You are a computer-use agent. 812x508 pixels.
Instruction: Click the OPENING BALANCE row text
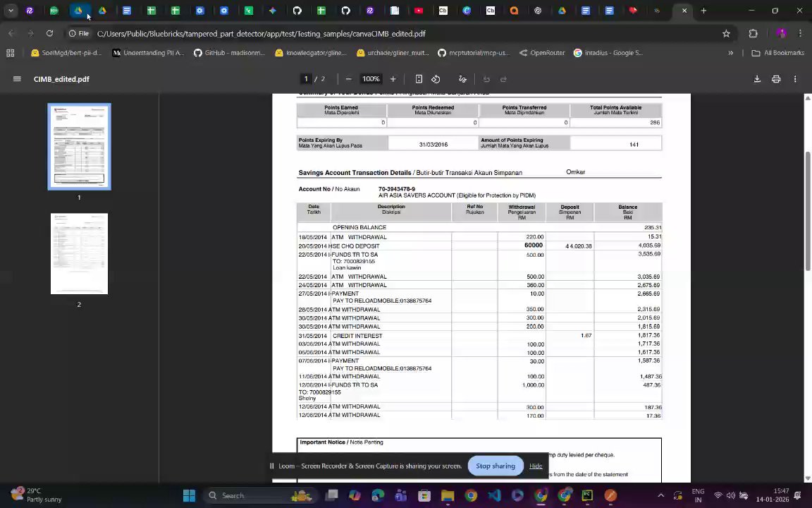359,227
